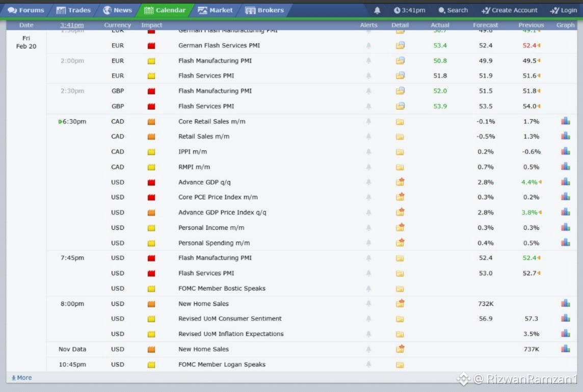Click the 53.4 actual for German Flash Services
Image resolution: width=583 pixels, height=392 pixels.
(x=440, y=45)
